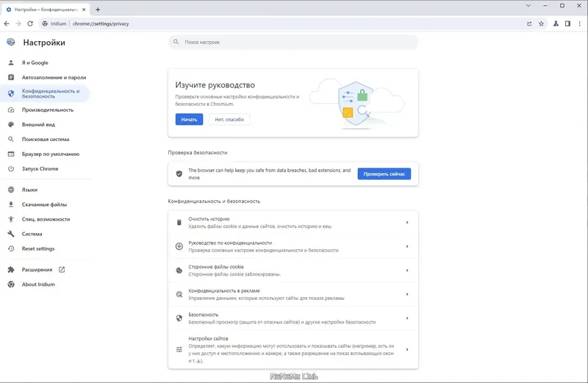Open the experiments flask icon
588x383 pixels.
pyautogui.click(x=556, y=24)
